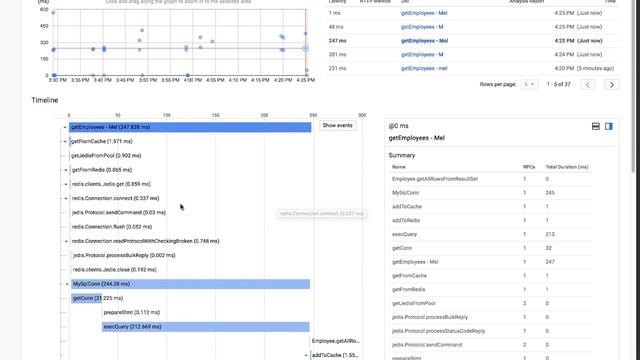Select jedis.Protocol.processBulkReply (0.002 ms) span
Image resolution: width=640 pixels, height=360 pixels.
pyautogui.click(x=124, y=256)
